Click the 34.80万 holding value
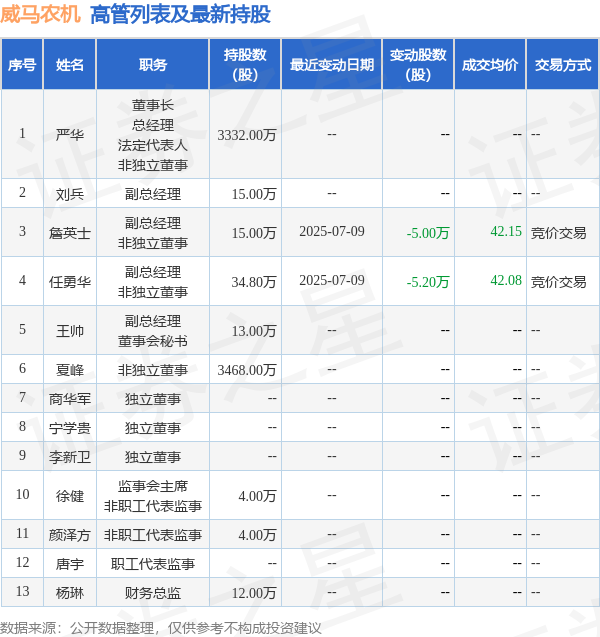This screenshot has width=600, height=637. (254, 282)
